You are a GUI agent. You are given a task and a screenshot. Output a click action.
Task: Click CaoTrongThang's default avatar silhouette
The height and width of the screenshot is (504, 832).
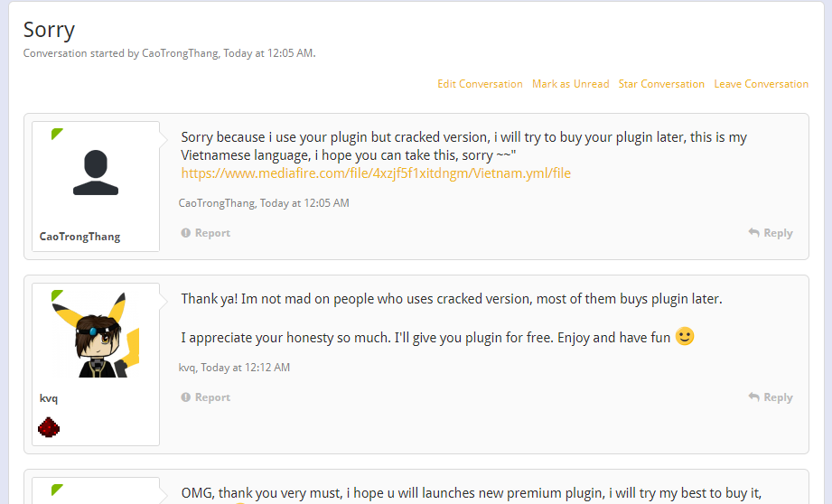tap(96, 173)
